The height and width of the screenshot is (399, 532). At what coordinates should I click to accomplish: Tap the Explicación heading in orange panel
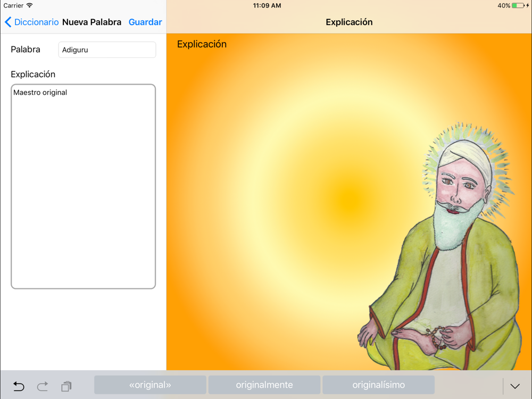click(202, 44)
